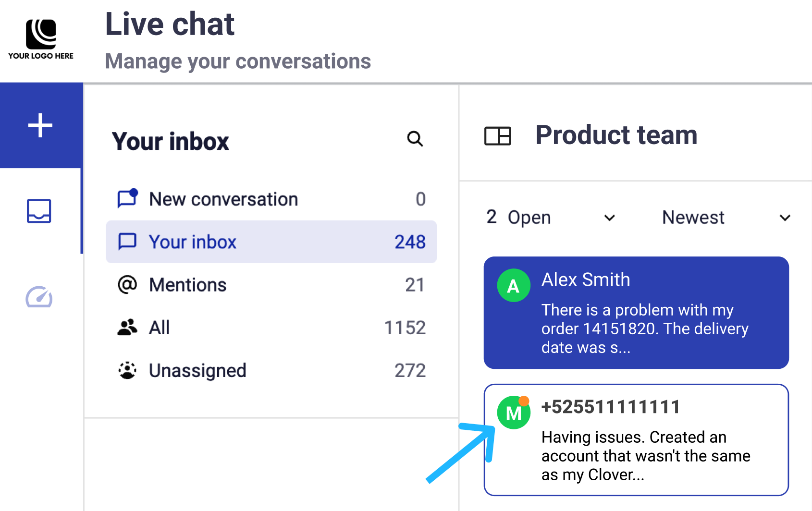Click the All people icon
Viewport: 812px width, 511px height.
coord(127,327)
